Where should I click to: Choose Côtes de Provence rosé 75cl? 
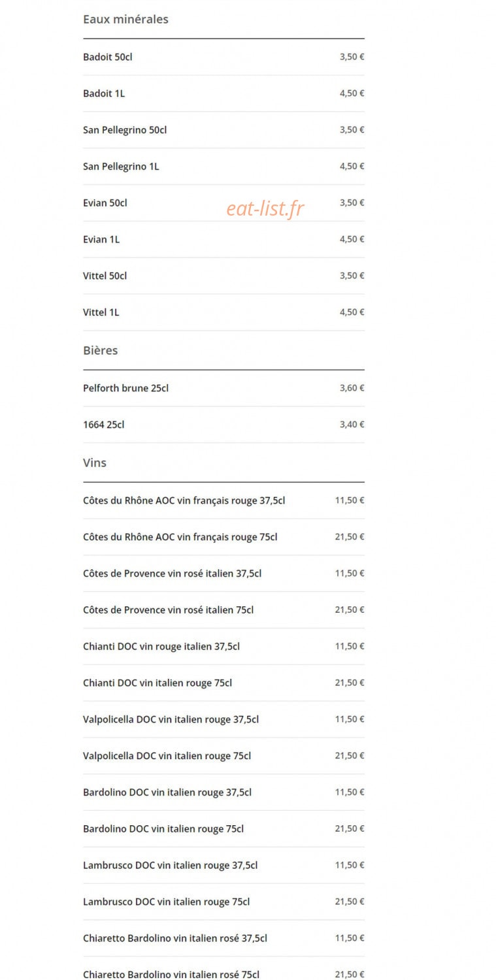(223, 610)
